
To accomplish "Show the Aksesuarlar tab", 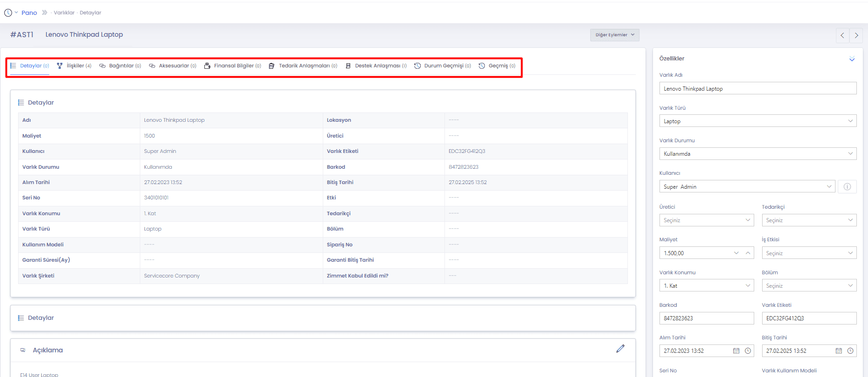I will [173, 66].
